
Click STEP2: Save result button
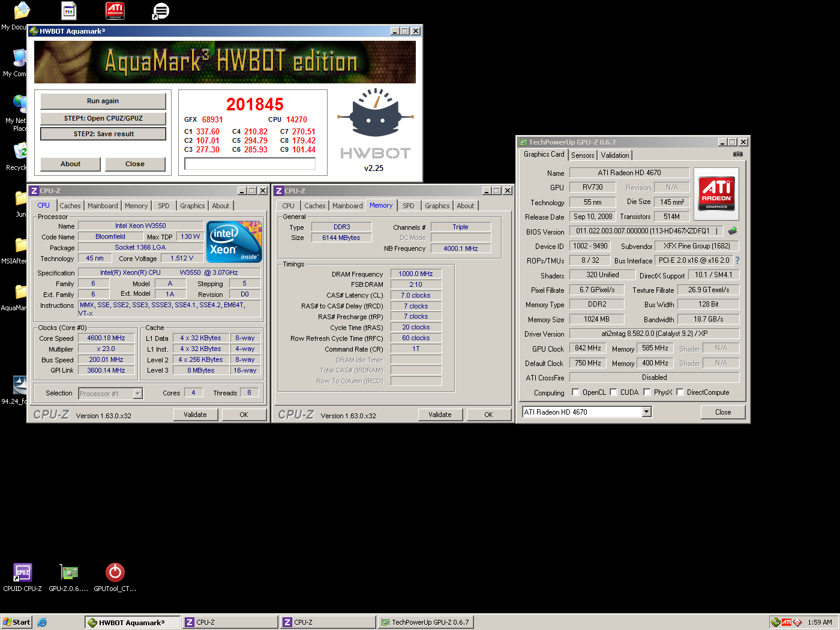(103, 134)
